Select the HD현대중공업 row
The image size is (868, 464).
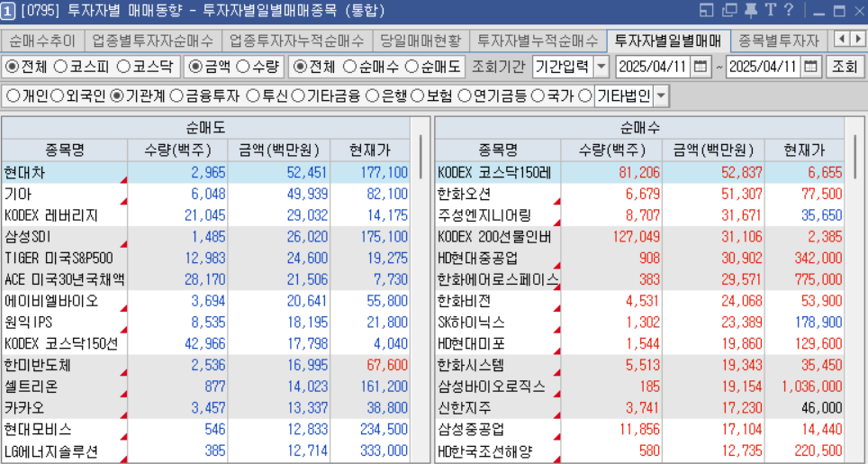pos(639,258)
